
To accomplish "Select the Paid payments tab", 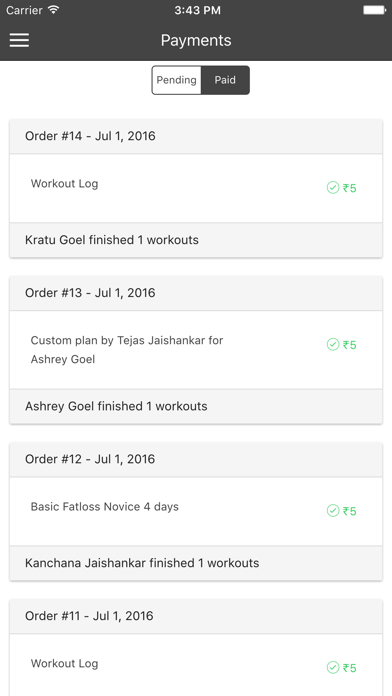I will tap(225, 80).
